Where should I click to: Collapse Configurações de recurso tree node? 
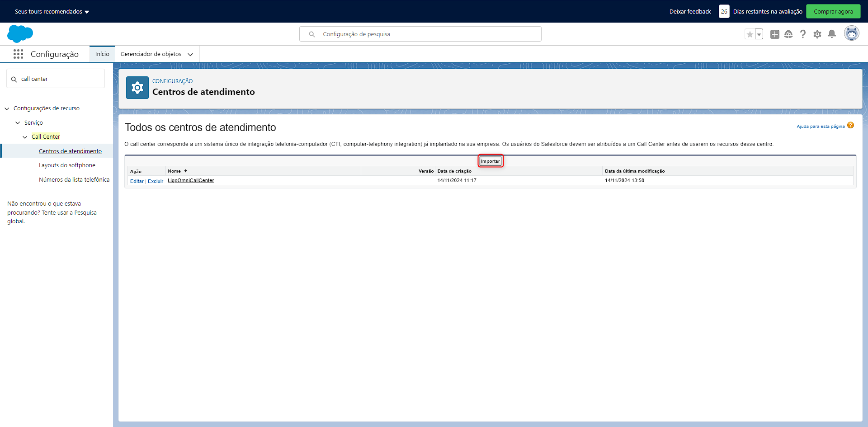7,108
